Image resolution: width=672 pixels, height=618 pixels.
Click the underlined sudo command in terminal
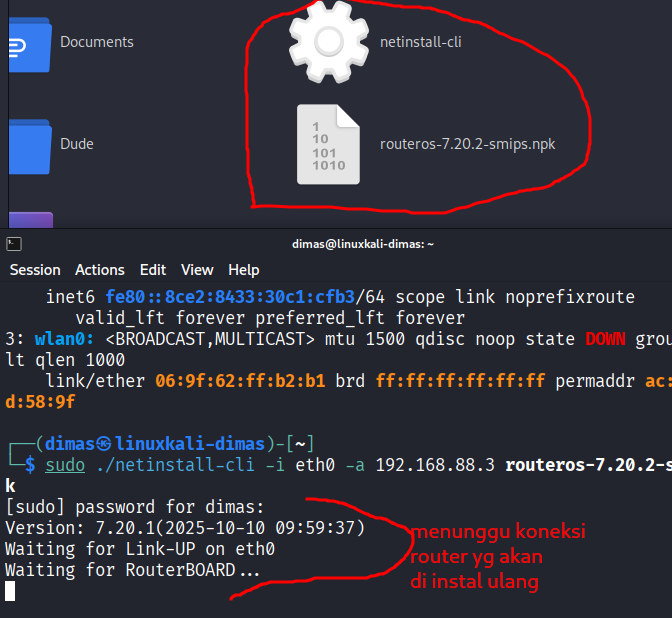(64, 465)
